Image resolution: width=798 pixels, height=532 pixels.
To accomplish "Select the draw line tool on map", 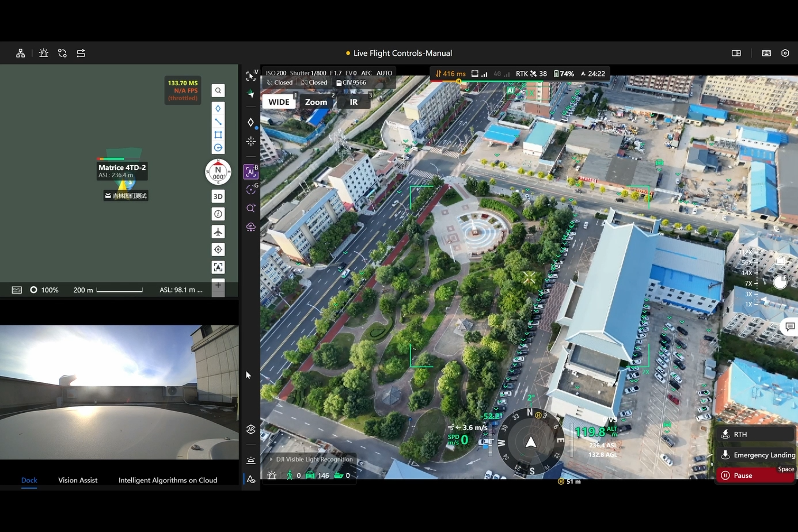I will [218, 121].
